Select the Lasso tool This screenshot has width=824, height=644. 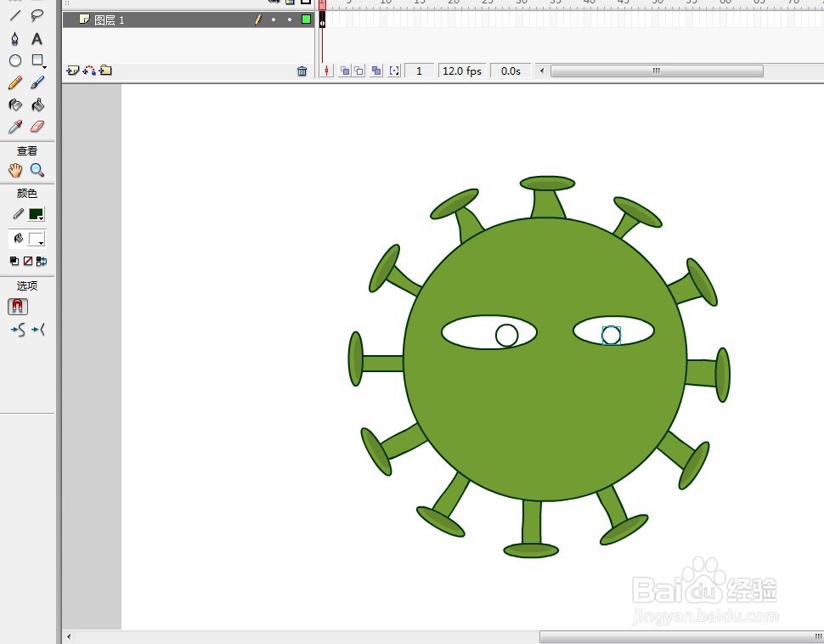tap(37, 15)
